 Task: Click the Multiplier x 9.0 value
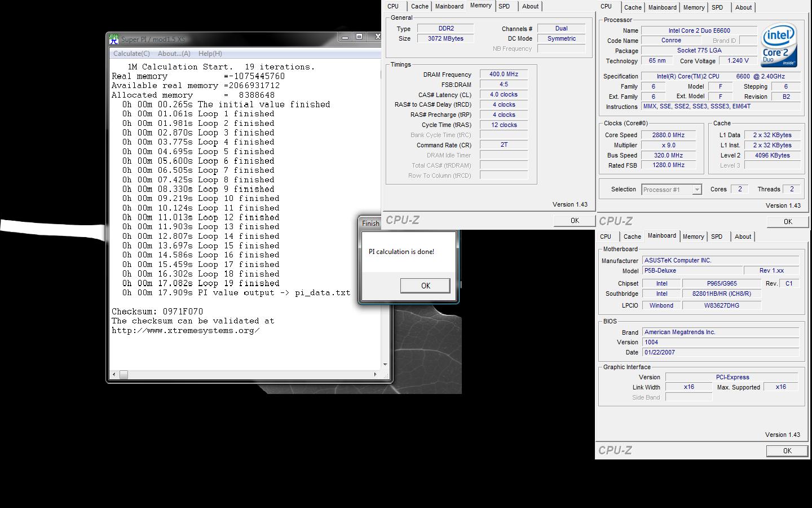(x=668, y=145)
